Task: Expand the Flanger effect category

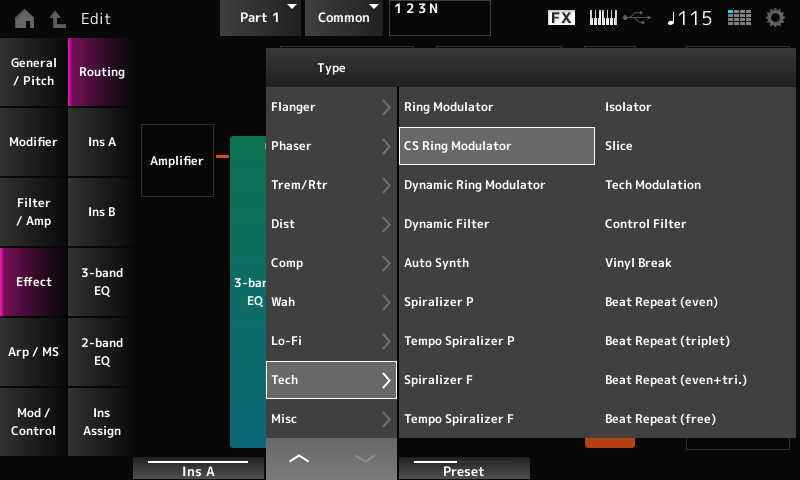Action: pyautogui.click(x=331, y=107)
